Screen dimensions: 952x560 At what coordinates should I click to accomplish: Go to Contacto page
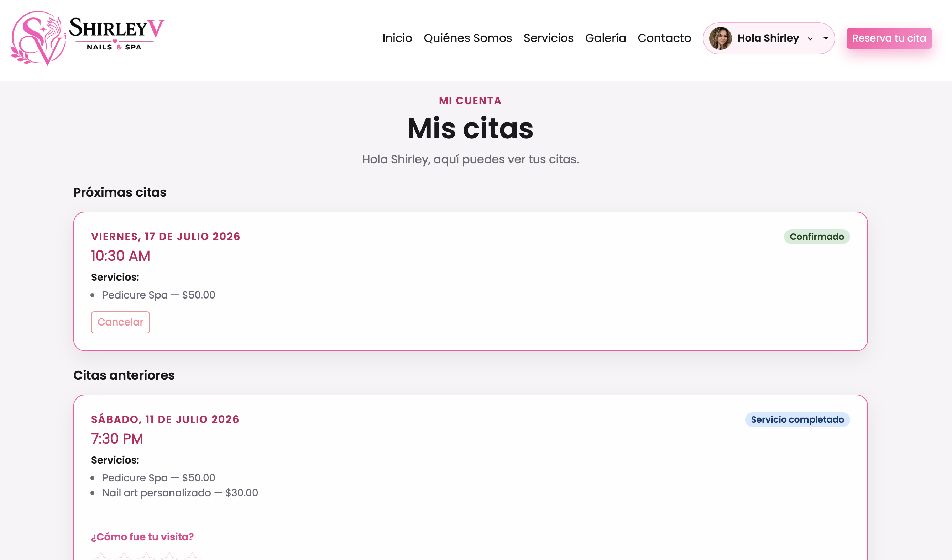pos(664,38)
